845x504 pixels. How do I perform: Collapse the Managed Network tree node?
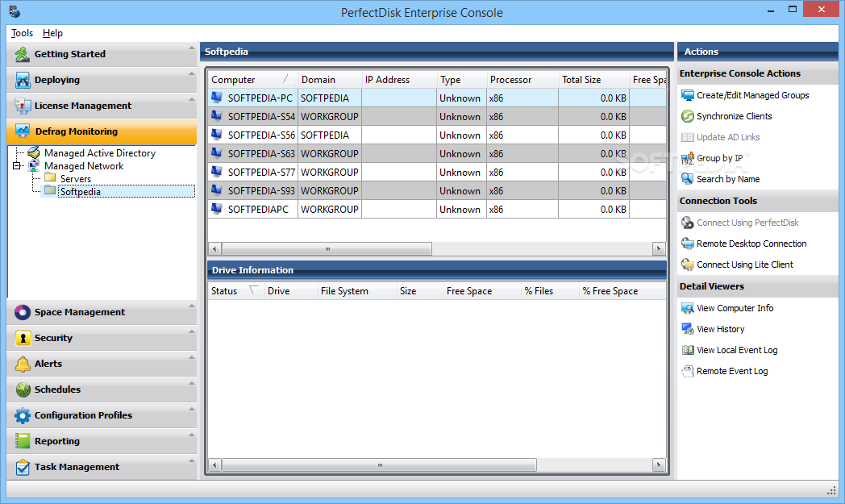coord(17,166)
